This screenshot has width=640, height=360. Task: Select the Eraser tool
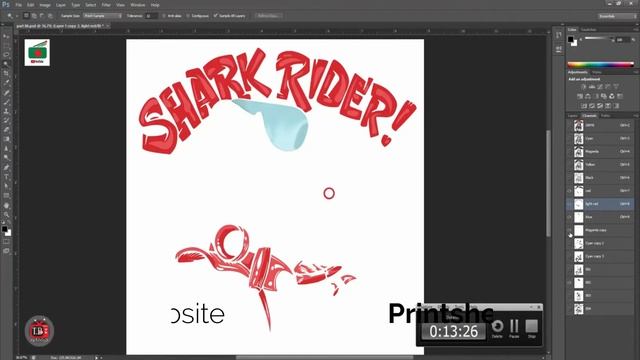6,130
